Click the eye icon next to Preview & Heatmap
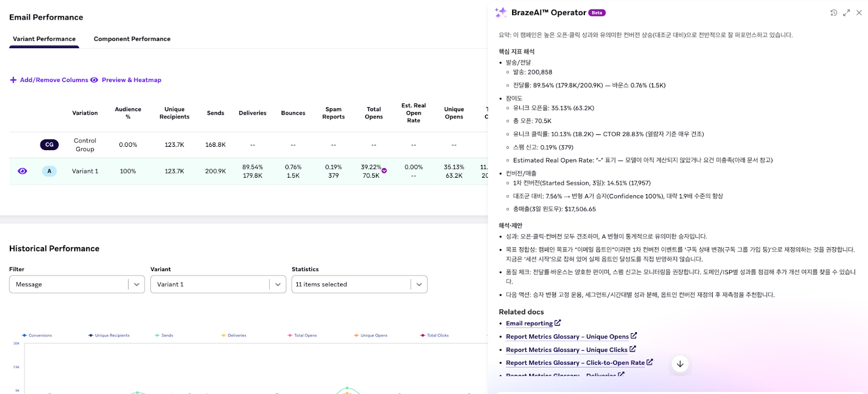The height and width of the screenshot is (394, 868). (94, 80)
